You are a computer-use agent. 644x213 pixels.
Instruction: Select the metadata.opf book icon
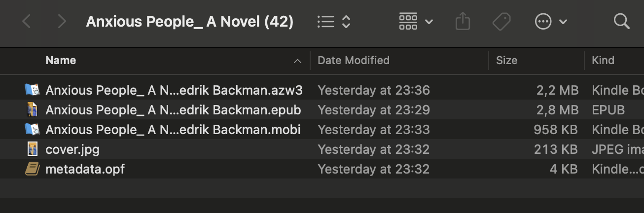32,169
